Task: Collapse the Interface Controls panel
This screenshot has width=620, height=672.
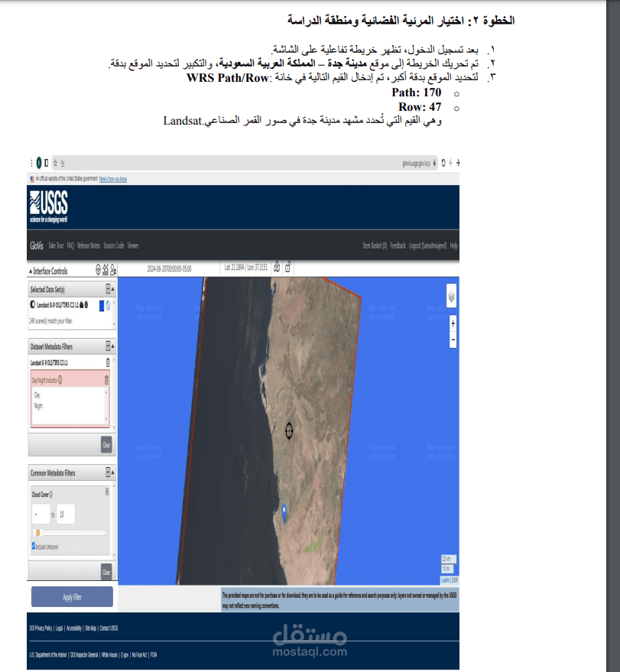Action: pyautogui.click(x=31, y=271)
